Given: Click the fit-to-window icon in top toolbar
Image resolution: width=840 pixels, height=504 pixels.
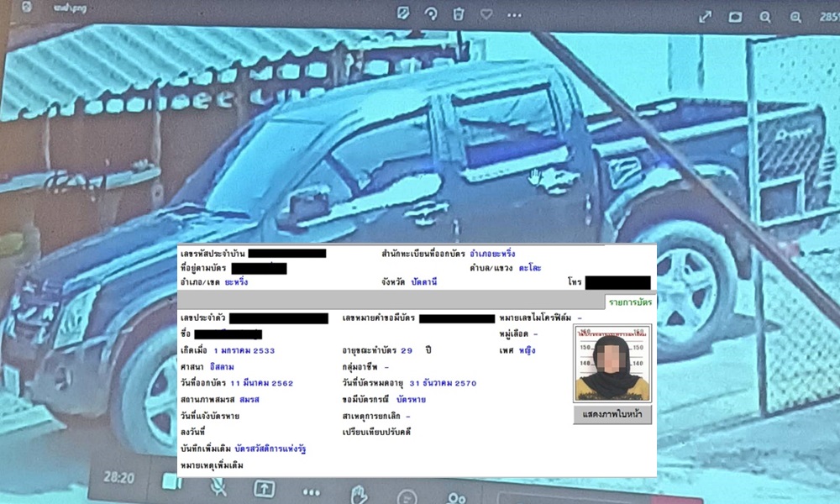Looking at the screenshot, I should [735, 16].
